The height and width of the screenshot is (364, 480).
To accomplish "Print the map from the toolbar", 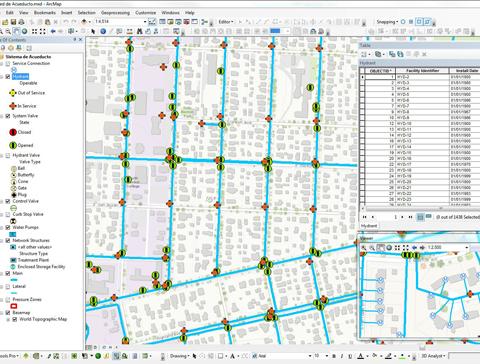I will click(22, 22).
